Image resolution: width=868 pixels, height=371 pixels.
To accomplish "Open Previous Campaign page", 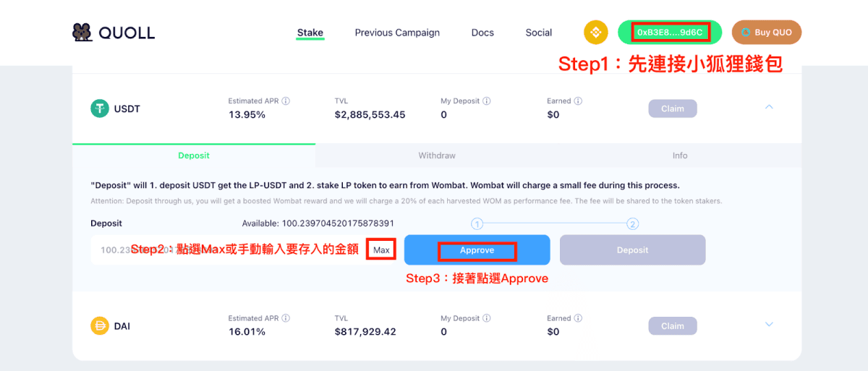I will click(x=397, y=33).
